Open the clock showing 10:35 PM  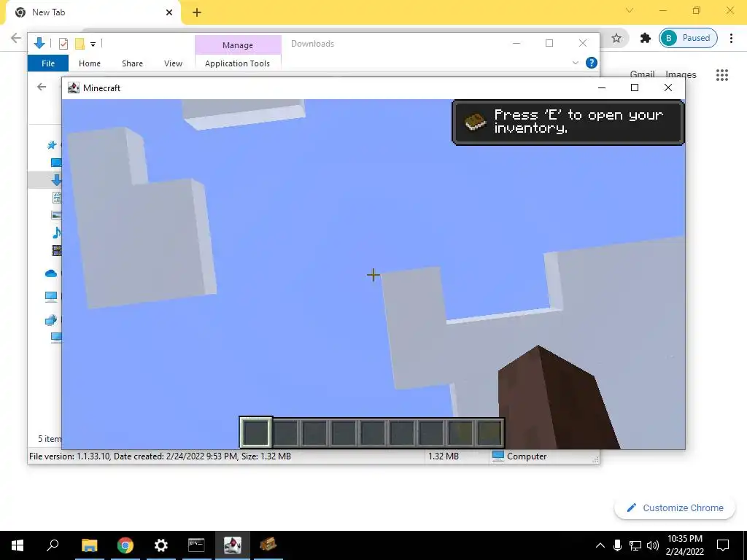[684, 545]
